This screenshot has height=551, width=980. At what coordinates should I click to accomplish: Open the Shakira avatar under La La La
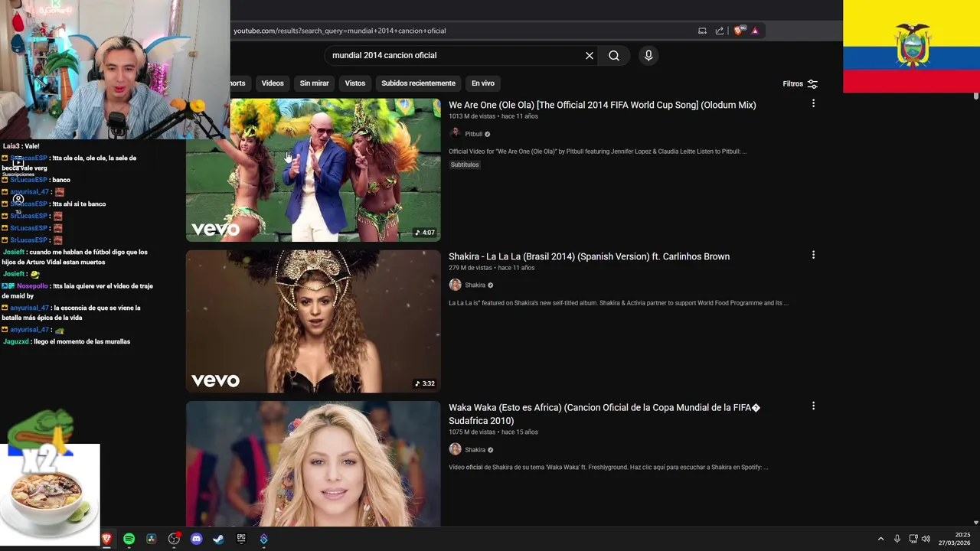(x=455, y=285)
